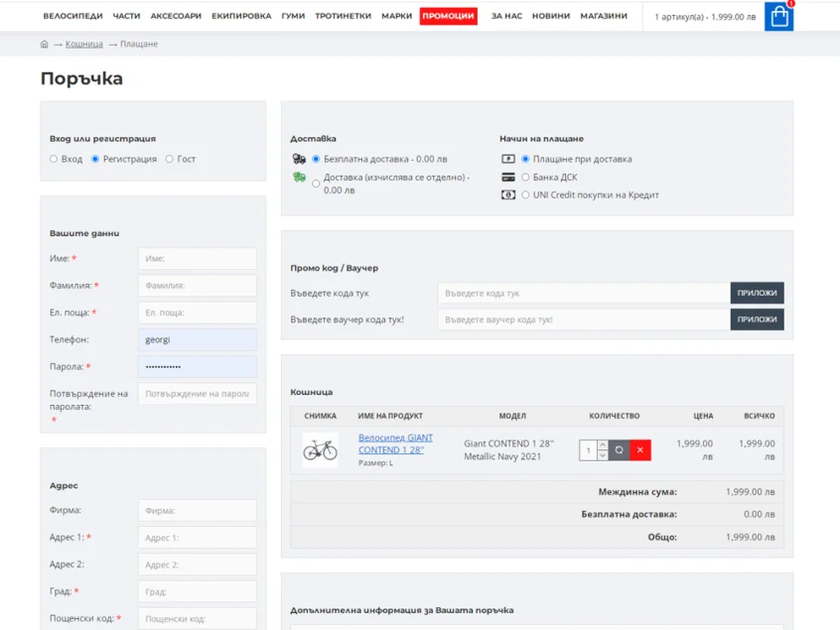The image size is (840, 630).
Task: Click the promo code Въведете кода тук field
Action: [x=584, y=293]
